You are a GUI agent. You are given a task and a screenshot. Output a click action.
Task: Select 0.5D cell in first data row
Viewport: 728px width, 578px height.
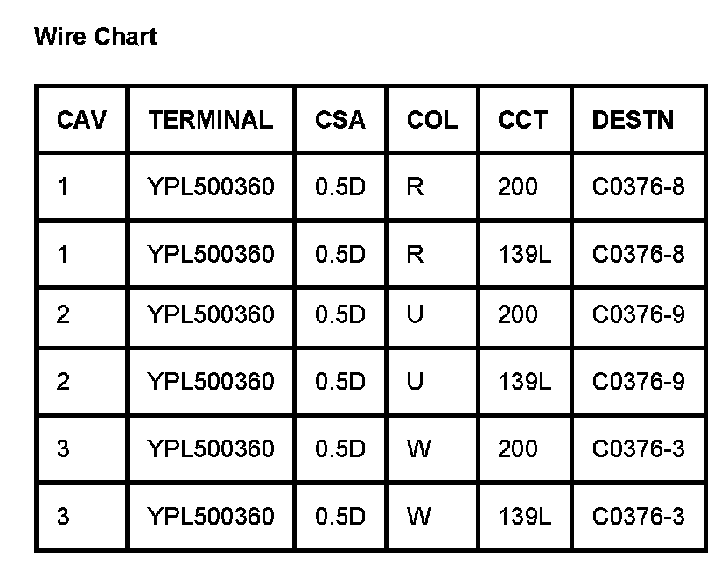tap(339, 187)
